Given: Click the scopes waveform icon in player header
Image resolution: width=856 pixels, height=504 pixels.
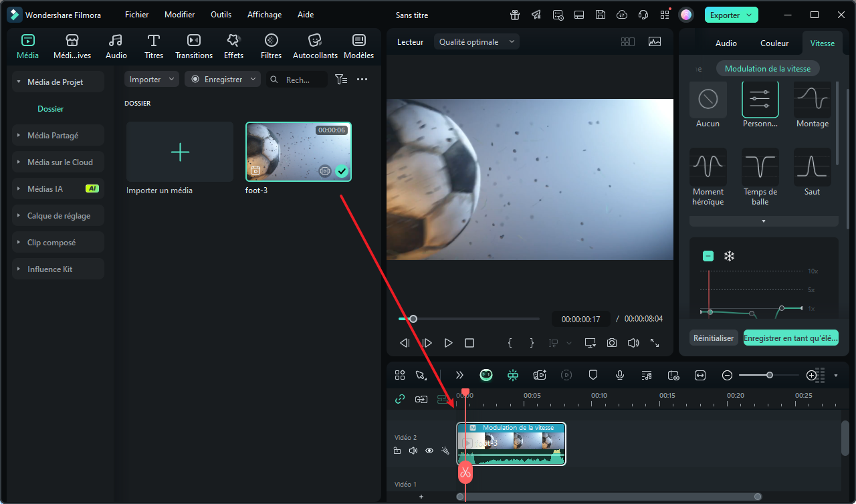Looking at the screenshot, I should (655, 41).
